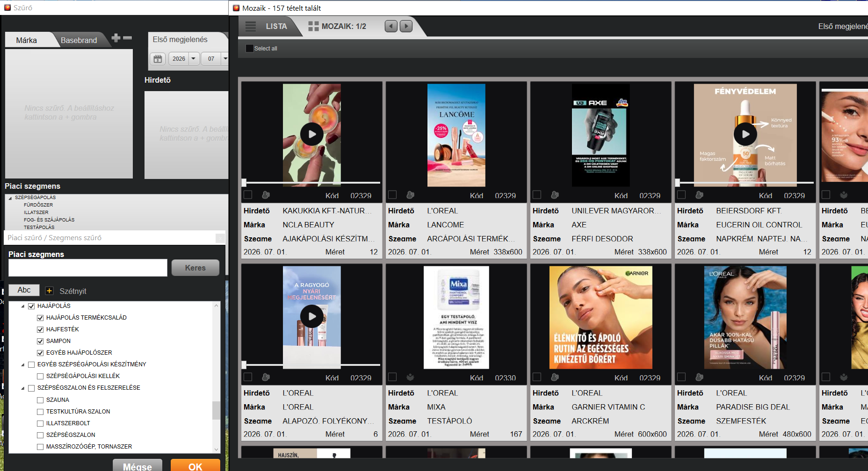Screen dimensions: 868x471
Task: Open the Első megjelenés filter tab
Action: click(x=180, y=40)
